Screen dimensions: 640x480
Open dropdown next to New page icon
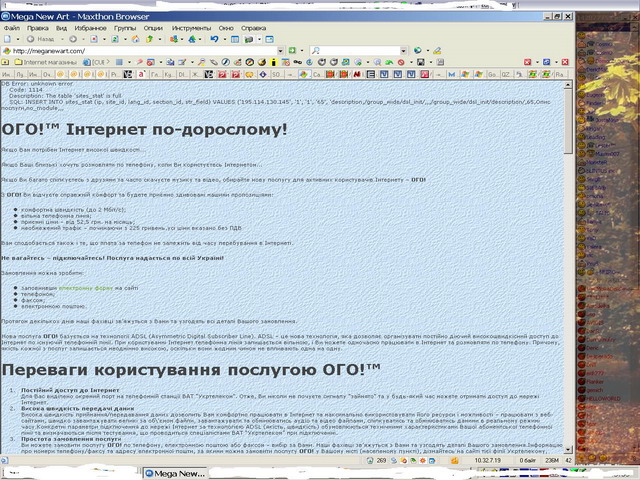(18, 39)
